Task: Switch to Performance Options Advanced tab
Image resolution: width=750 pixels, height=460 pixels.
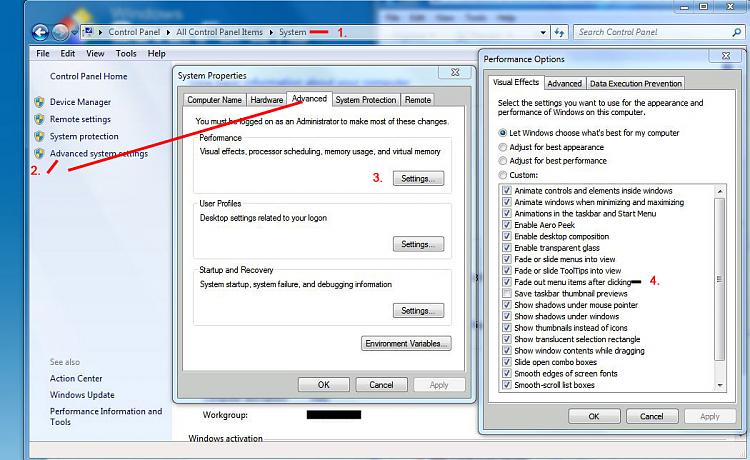Action: point(564,84)
